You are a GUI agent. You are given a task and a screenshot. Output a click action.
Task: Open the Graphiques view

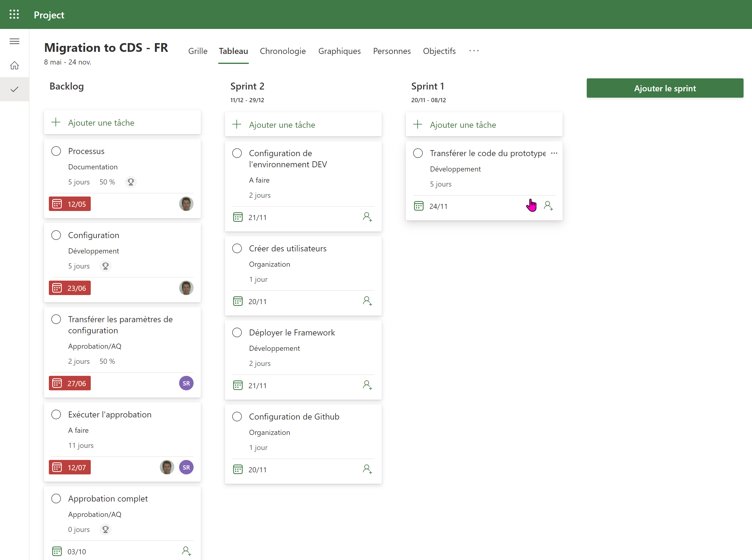tap(339, 51)
